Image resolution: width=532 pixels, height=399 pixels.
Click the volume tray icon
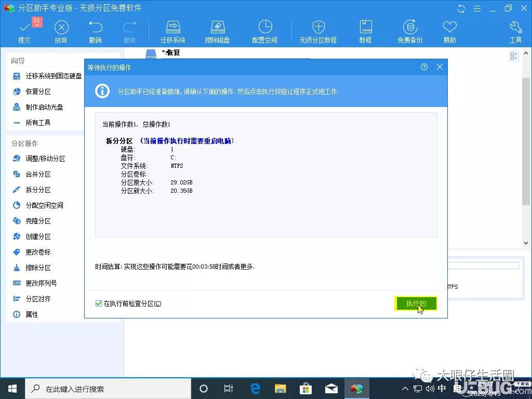coord(430,389)
